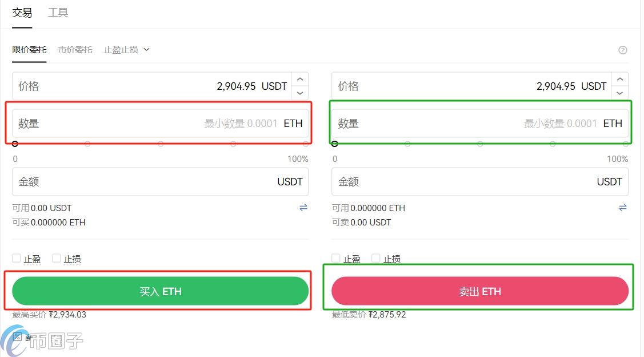Screen dimensions: 644x357
Task: Click the right panel currency swap icon
Action: [x=623, y=208]
